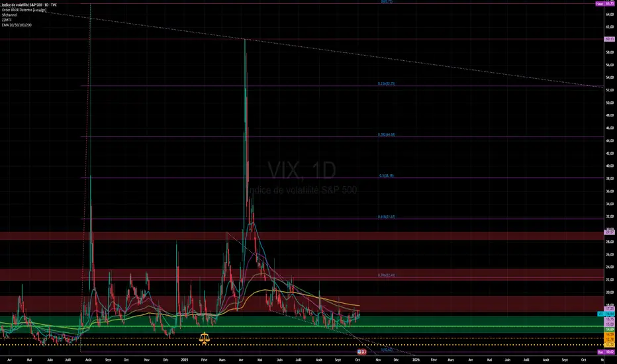Screen dimensions: 617x364
Task: Click the Bas 10,62 price label
Action: pos(606,352)
